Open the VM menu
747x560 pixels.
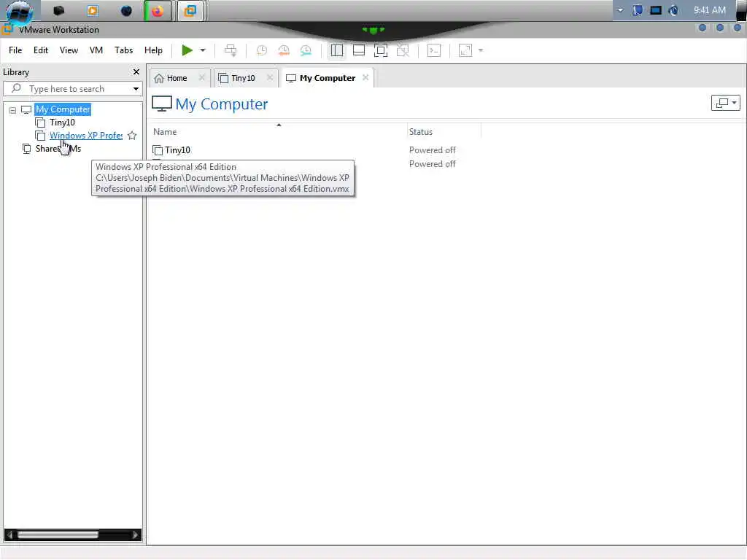click(96, 50)
